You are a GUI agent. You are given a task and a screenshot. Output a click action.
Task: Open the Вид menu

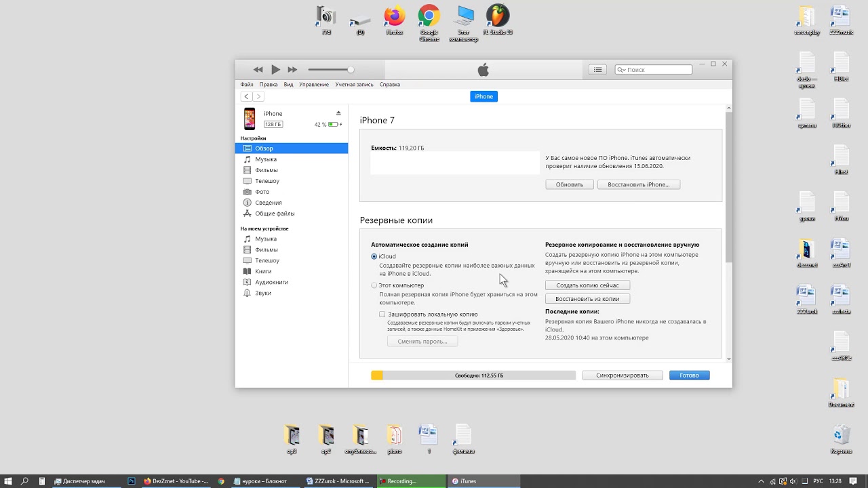[288, 85]
